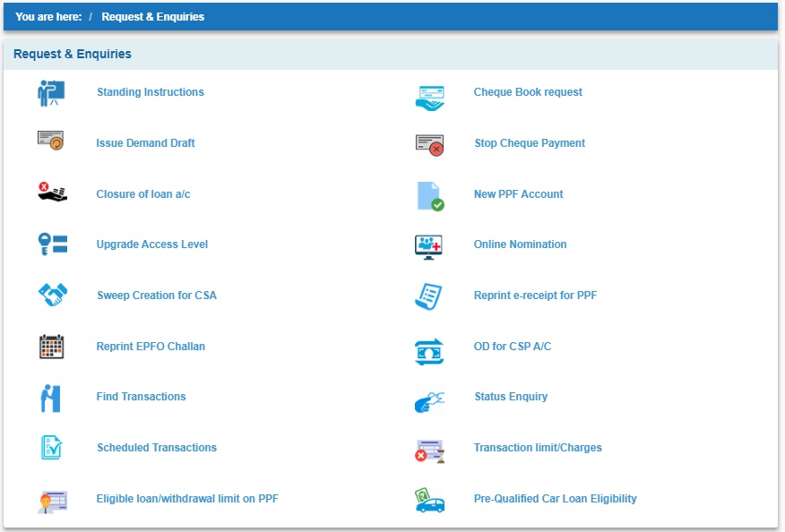Go to Sweep Creation for CSA
The image size is (785, 532).
pos(157,296)
